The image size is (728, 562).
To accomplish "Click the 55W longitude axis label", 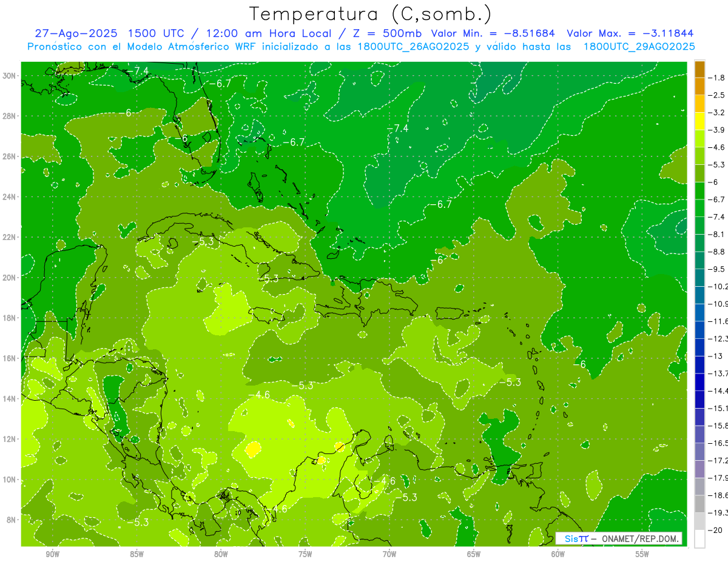I will 642,555.
